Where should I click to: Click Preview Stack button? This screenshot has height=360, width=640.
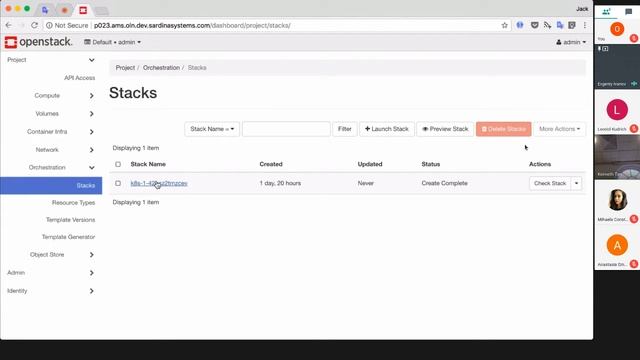coord(445,129)
